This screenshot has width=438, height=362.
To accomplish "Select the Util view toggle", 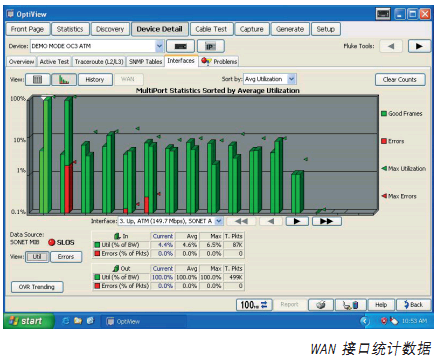I will click(x=37, y=257).
